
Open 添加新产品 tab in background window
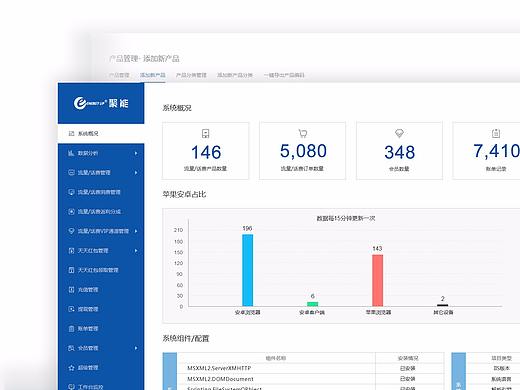pyautogui.click(x=153, y=75)
